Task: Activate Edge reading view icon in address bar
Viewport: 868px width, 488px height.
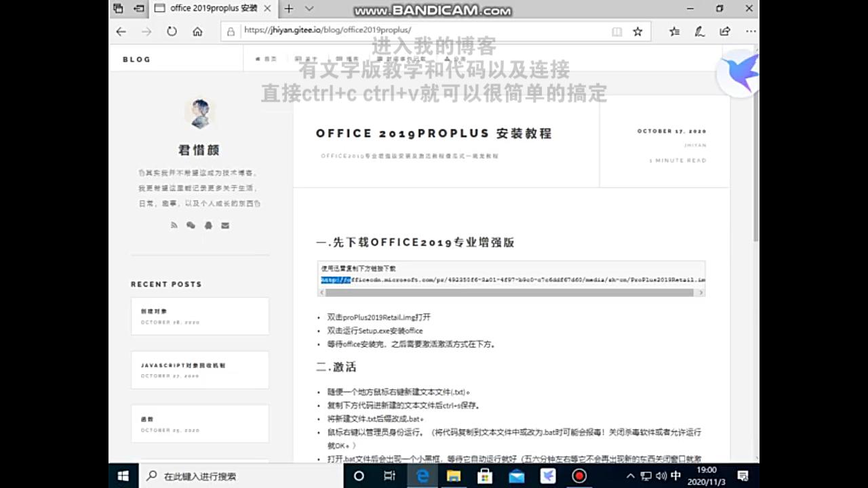Action: tap(616, 31)
